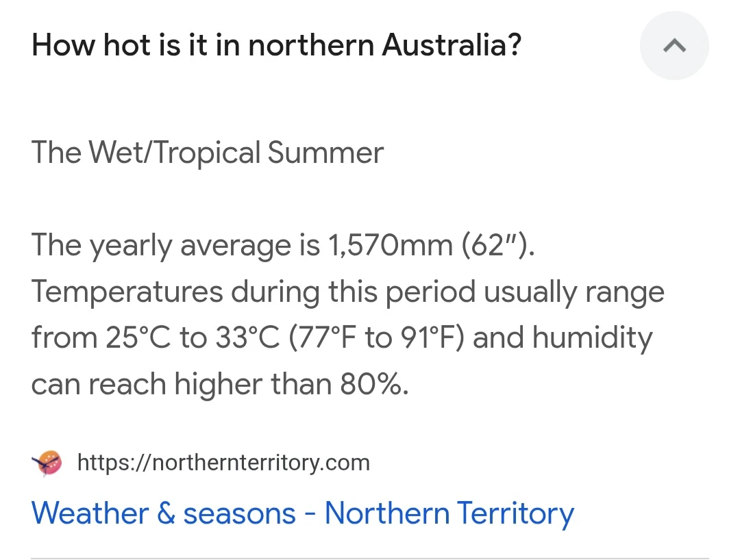
Task: Click the word 'northern' in the question
Action: coord(311,45)
